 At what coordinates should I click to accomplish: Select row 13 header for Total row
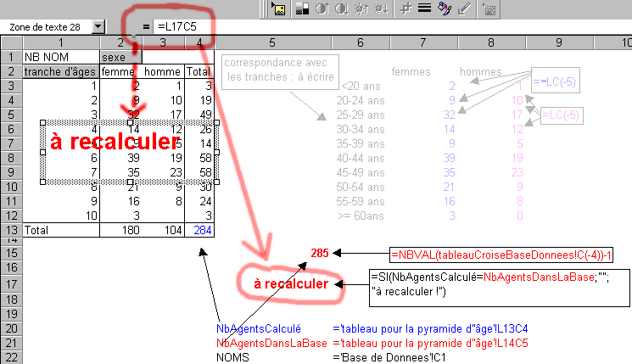click(10, 230)
